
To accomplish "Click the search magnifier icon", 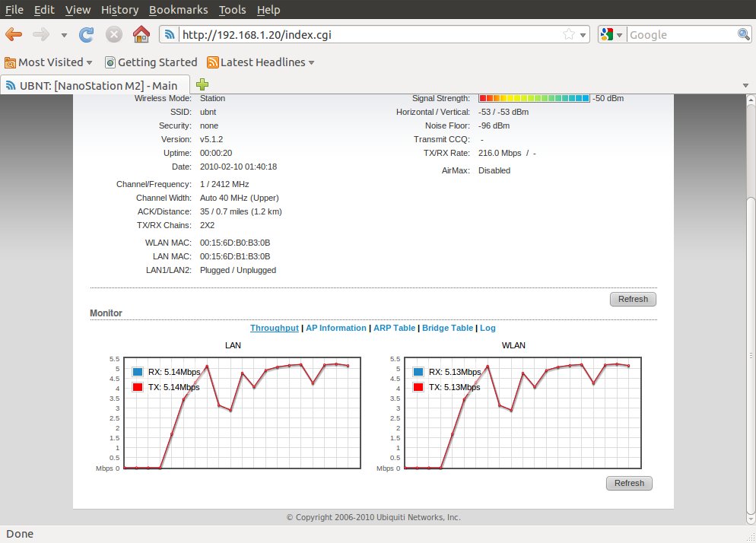I will tap(744, 34).
